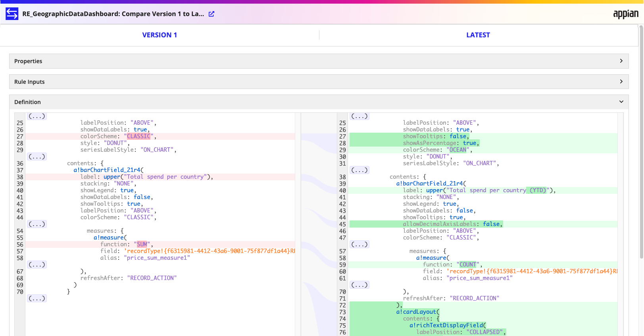This screenshot has height=336, width=644.
Task: Click the Properties section title
Action: coord(28,61)
